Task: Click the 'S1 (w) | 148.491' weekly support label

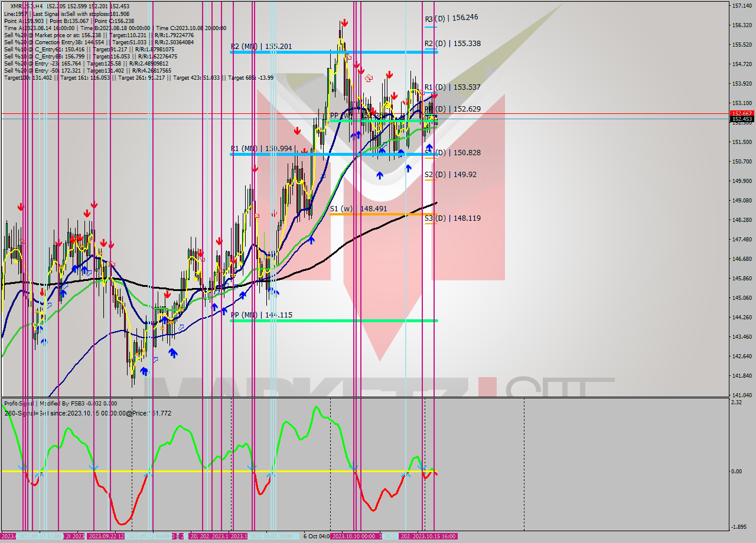Action: pos(359,208)
